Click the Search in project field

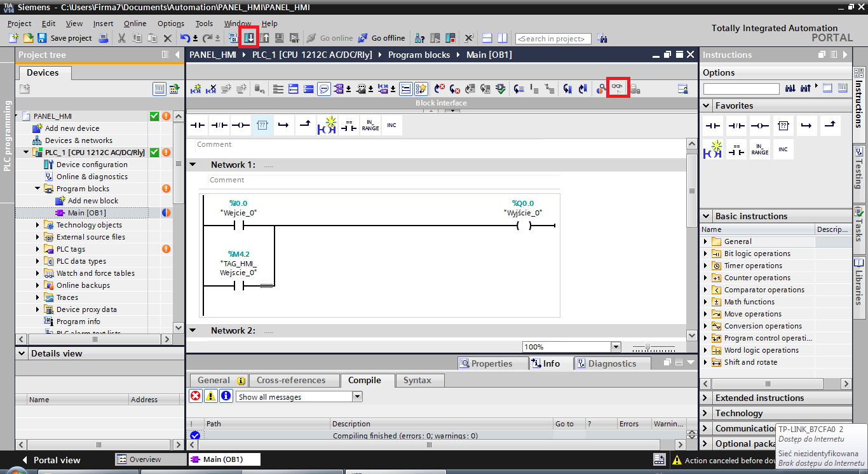tap(552, 39)
